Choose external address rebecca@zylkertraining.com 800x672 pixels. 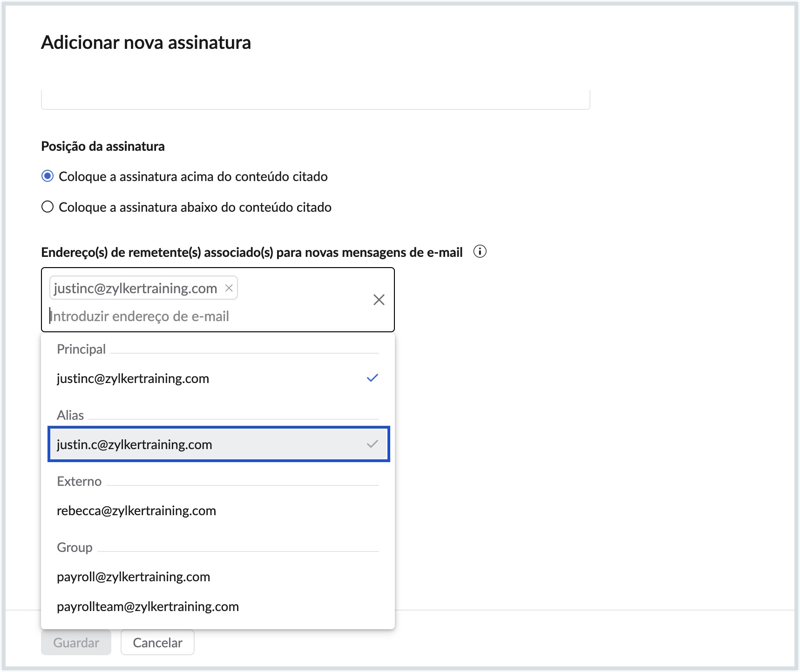click(136, 511)
